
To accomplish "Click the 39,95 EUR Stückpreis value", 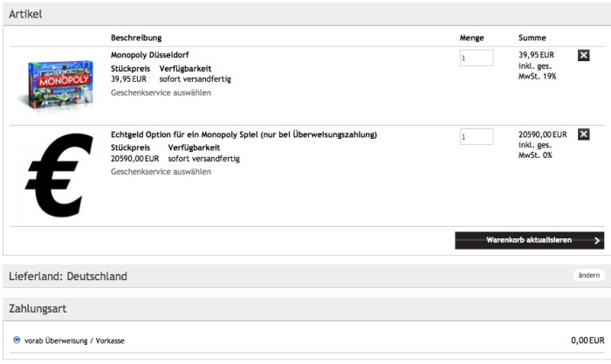I will coord(128,79).
